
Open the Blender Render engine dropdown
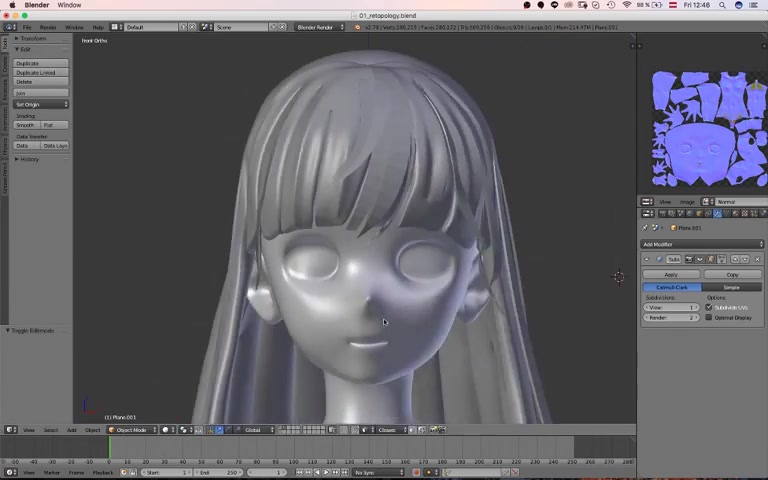click(x=320, y=27)
